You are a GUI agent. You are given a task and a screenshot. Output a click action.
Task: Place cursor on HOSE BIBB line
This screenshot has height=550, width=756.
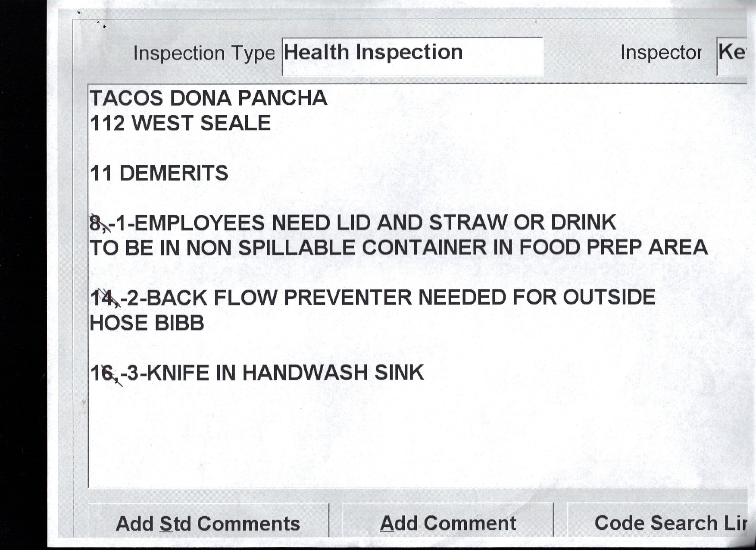point(147,323)
